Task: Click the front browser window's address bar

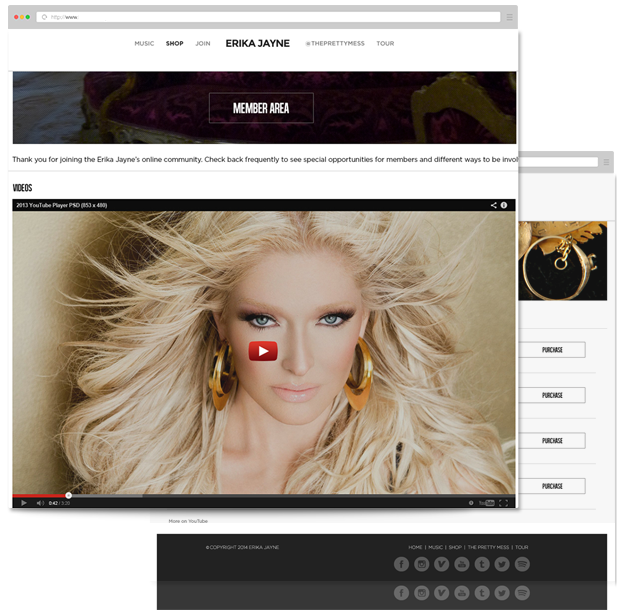Action: pyautogui.click(x=268, y=17)
